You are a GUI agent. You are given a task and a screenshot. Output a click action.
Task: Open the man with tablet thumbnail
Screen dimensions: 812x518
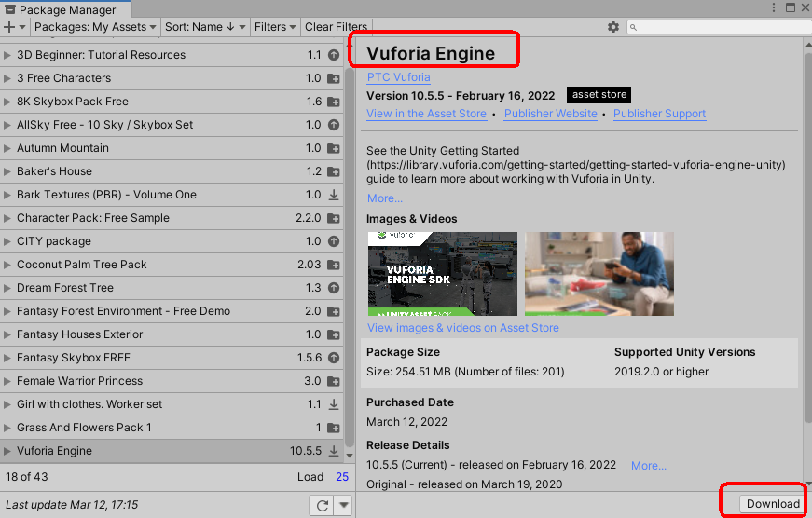(x=599, y=274)
